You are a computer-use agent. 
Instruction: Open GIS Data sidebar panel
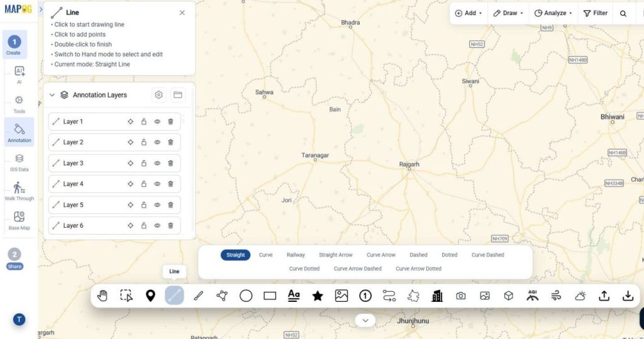(19, 162)
